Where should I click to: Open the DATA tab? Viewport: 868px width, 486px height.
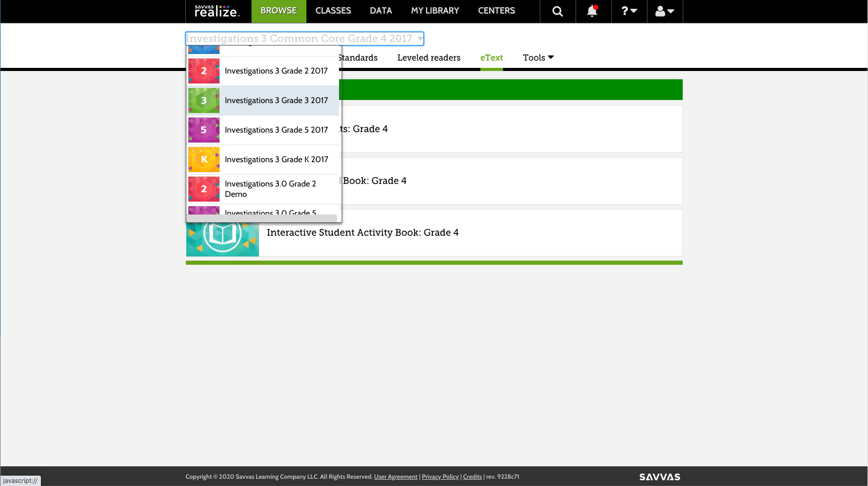[x=381, y=11]
